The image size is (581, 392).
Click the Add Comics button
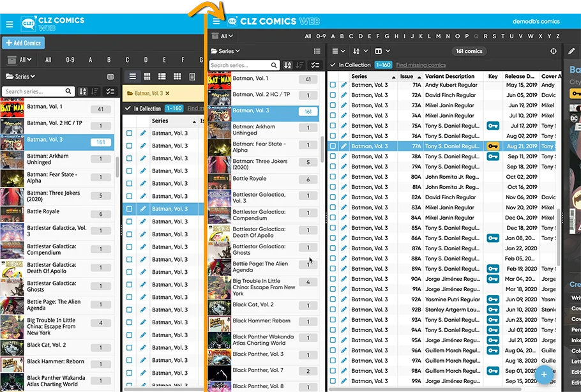tap(24, 43)
